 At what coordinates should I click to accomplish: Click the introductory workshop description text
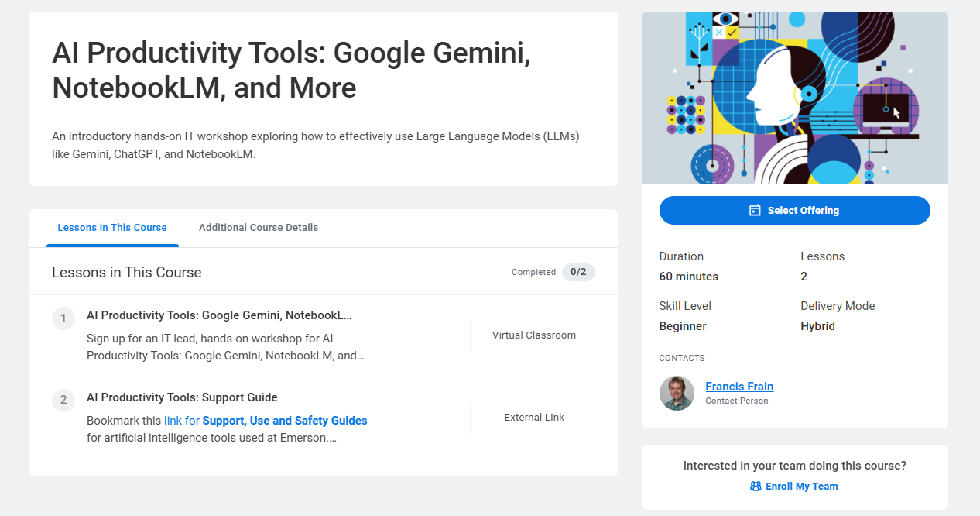coord(316,145)
